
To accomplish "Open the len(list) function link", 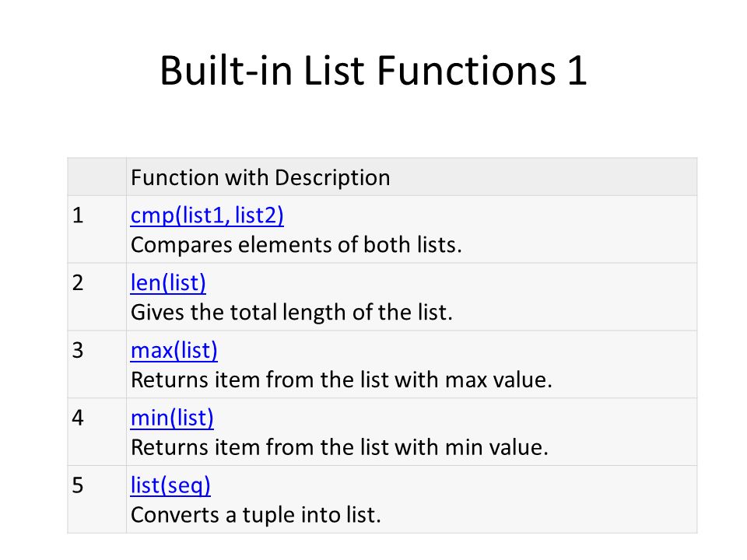I will tap(168, 283).
